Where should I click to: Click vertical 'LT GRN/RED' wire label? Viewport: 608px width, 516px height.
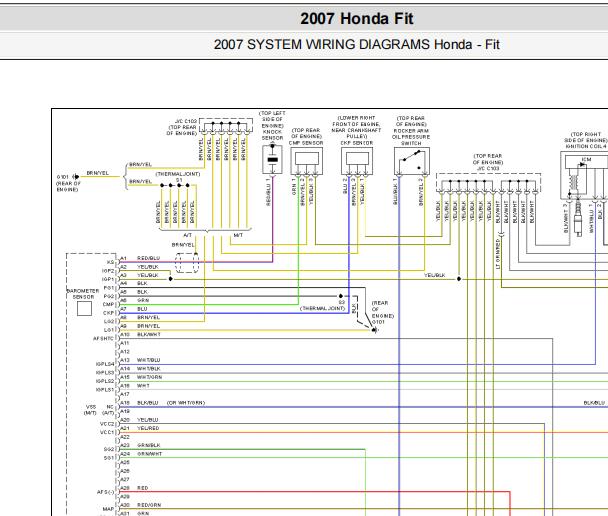[498, 254]
